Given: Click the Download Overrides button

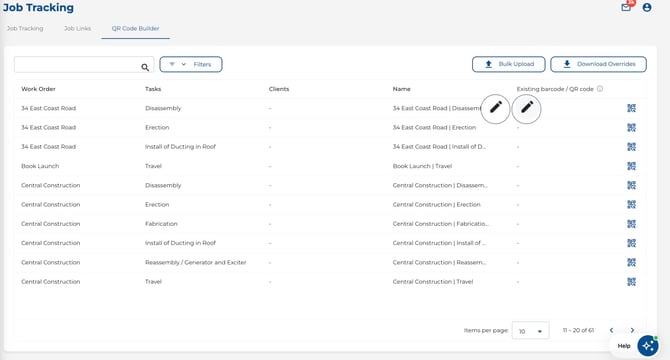Looking at the screenshot, I should (598, 64).
